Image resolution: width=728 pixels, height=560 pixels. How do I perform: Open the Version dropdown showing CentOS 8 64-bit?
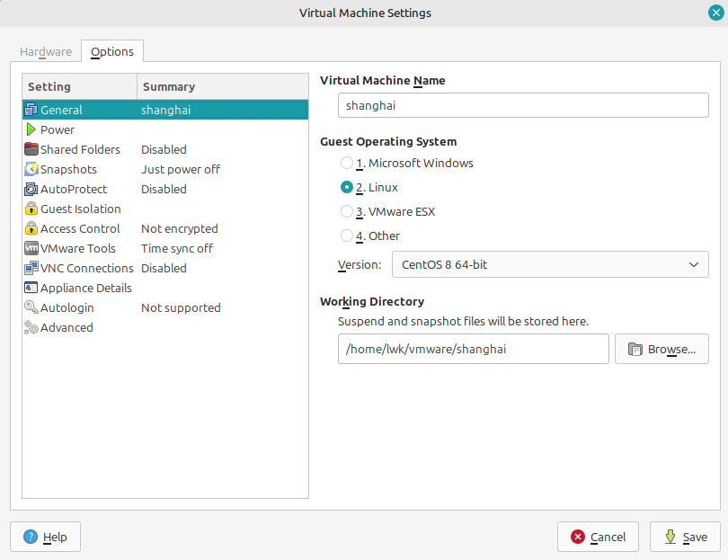550,264
